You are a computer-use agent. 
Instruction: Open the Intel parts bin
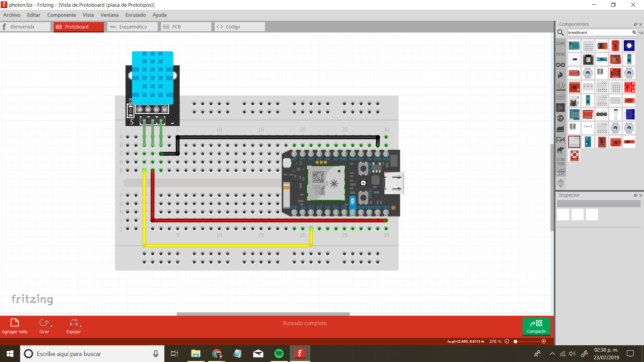[x=560, y=97]
